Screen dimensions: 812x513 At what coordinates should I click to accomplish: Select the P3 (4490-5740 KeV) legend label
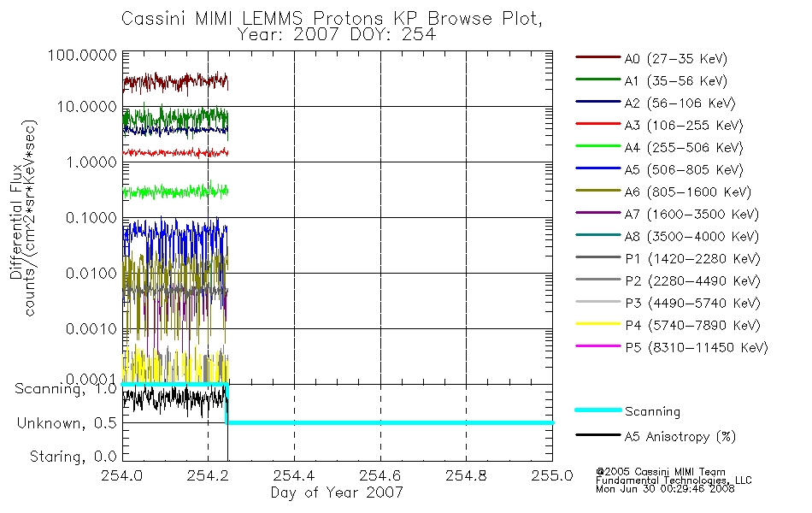(x=692, y=304)
